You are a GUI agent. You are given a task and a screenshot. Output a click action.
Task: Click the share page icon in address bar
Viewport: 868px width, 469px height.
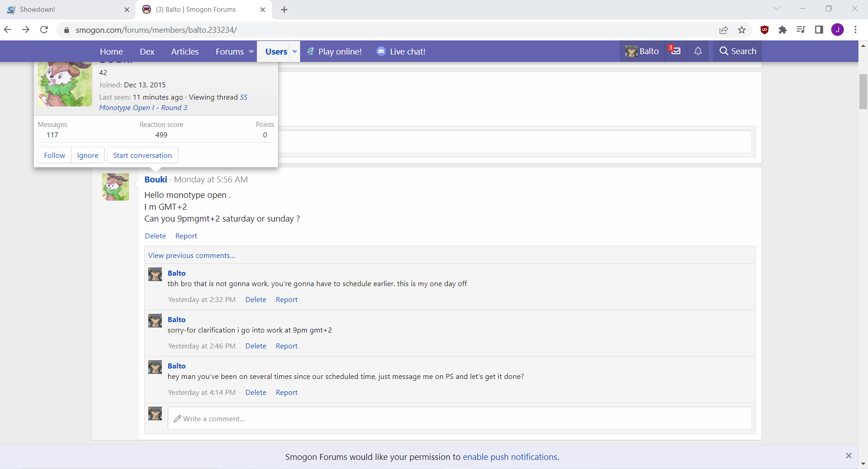point(723,30)
